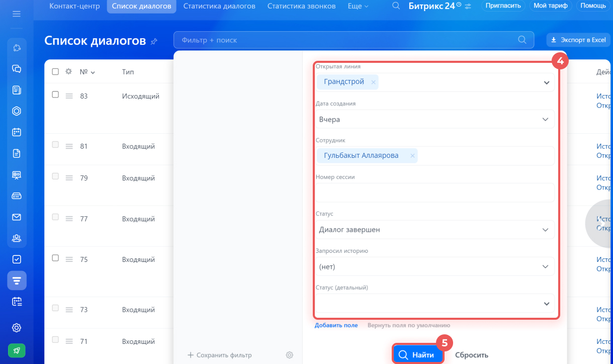Viewport: 613px width, 364px height.
Task: Open filter settings gear near Сохранить фильтр
Action: point(290,355)
